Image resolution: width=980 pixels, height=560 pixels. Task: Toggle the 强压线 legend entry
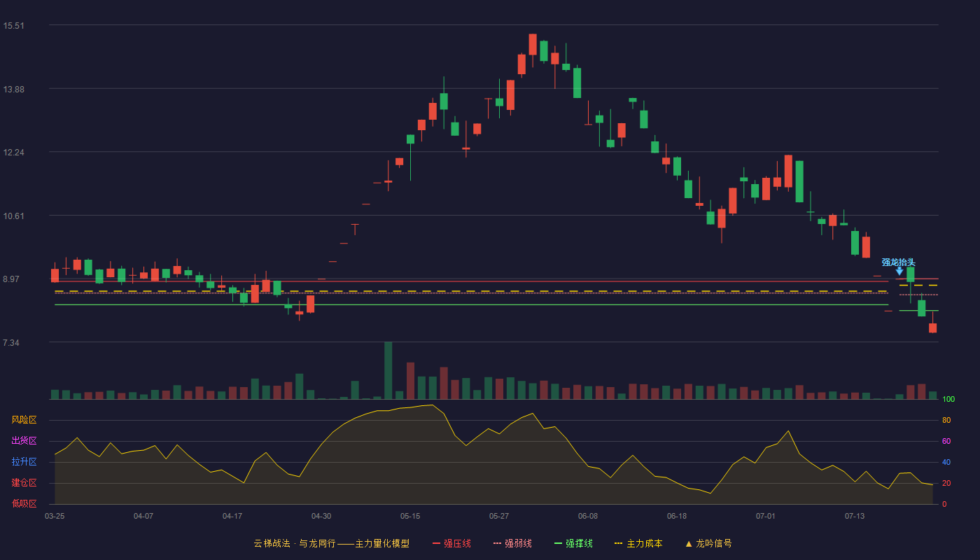[x=451, y=543]
